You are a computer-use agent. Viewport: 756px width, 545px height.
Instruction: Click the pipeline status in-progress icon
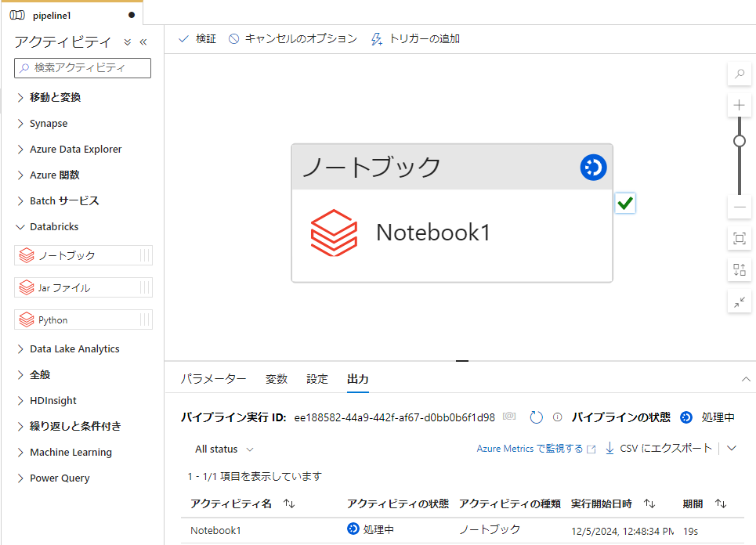point(686,417)
